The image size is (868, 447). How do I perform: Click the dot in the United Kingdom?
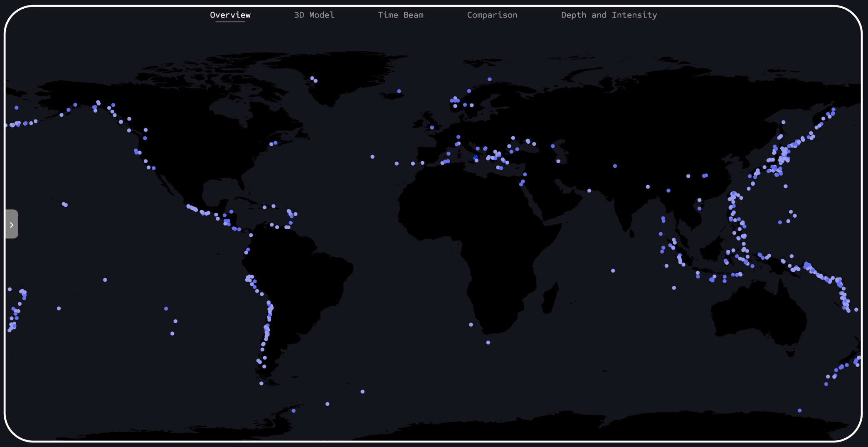click(x=432, y=128)
